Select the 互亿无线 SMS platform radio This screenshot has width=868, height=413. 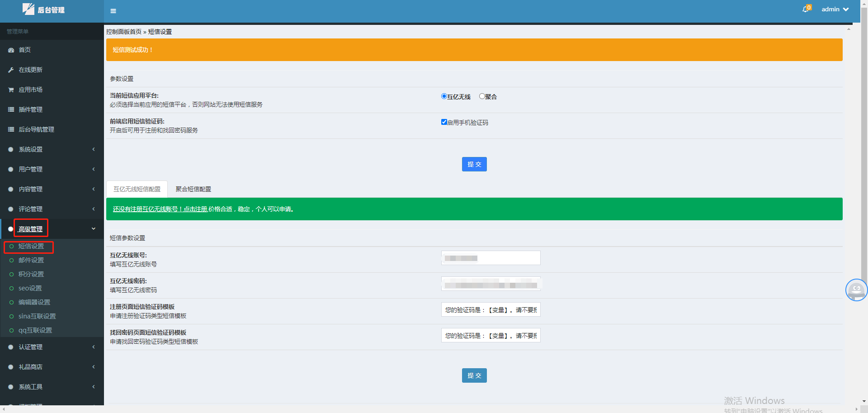click(444, 96)
